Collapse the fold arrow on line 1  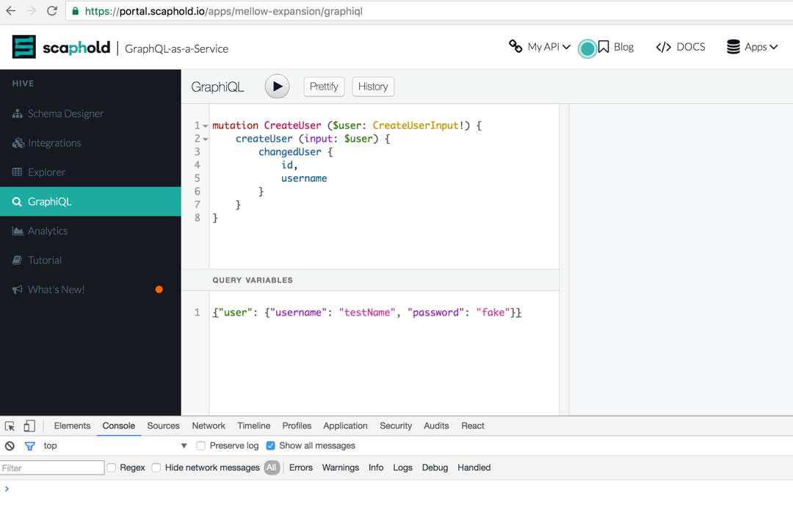tap(206, 125)
